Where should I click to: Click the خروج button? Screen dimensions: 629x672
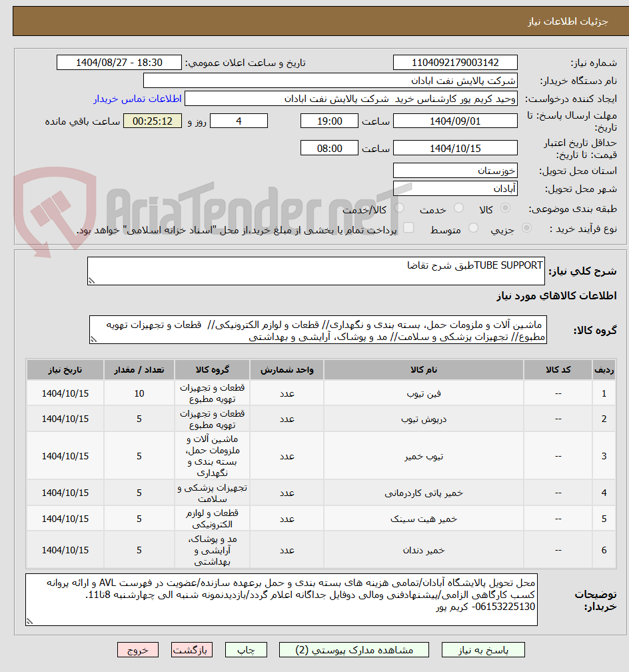pyautogui.click(x=138, y=649)
